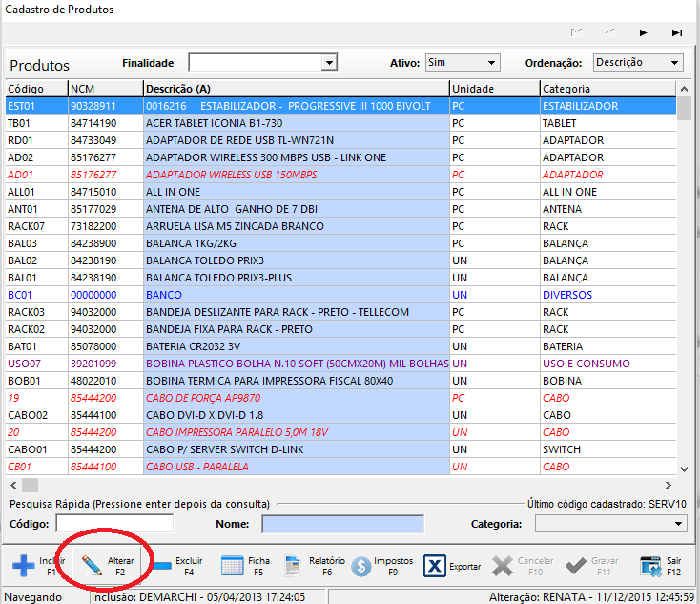This screenshot has height=604, width=700.
Task: Click the Navegando status bar label
Action: (x=33, y=597)
